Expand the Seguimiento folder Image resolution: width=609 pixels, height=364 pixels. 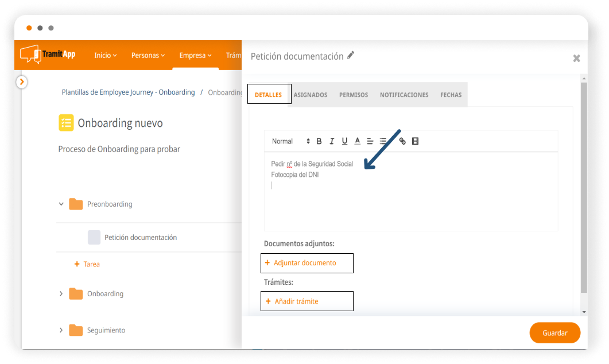tap(61, 330)
